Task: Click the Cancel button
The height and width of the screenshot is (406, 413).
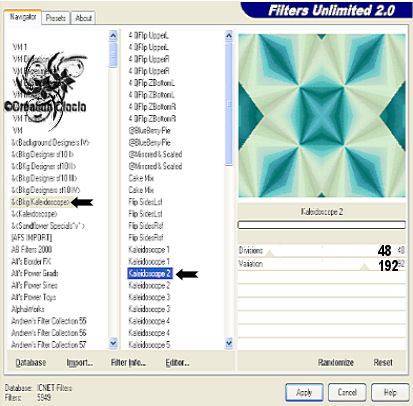Action: [x=347, y=392]
